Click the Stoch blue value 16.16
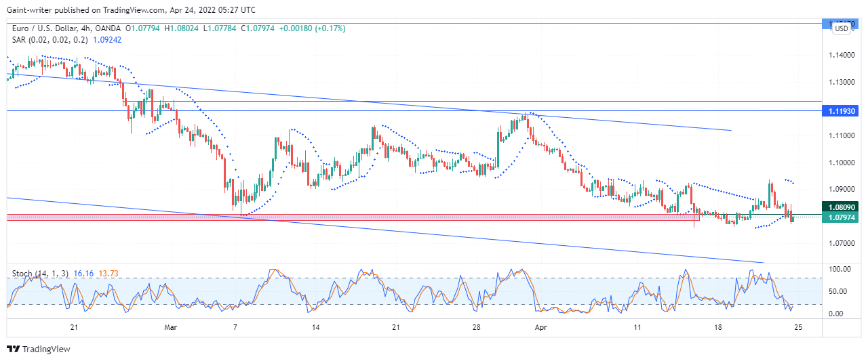 [x=83, y=274]
